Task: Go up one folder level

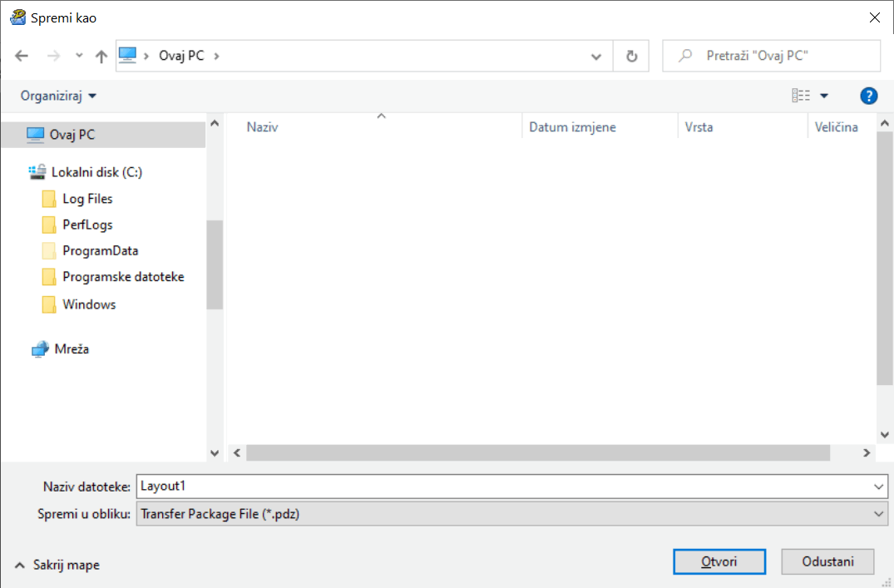Action: click(x=101, y=56)
